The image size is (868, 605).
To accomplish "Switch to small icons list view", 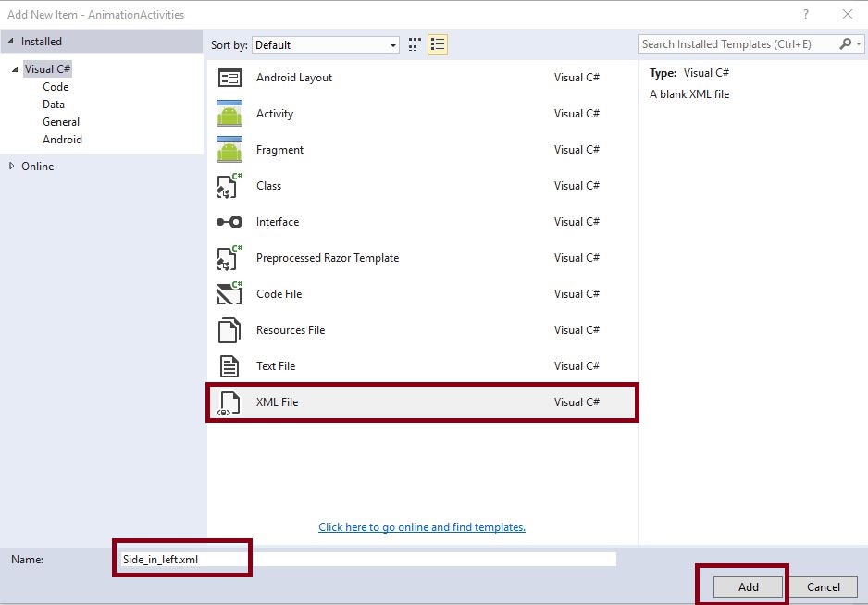I will coord(438,44).
